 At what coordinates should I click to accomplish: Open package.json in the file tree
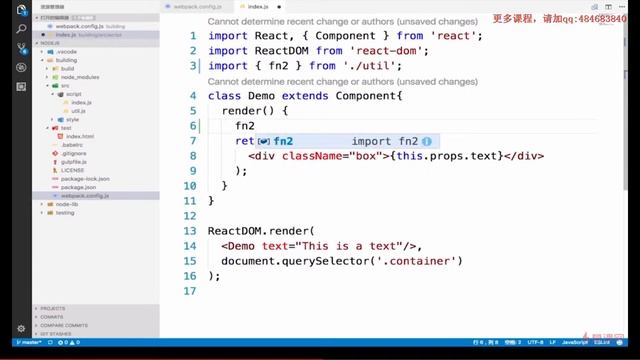click(x=96, y=187)
